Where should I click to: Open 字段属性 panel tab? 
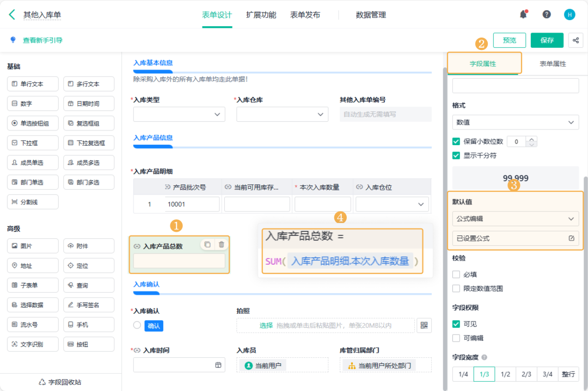483,64
